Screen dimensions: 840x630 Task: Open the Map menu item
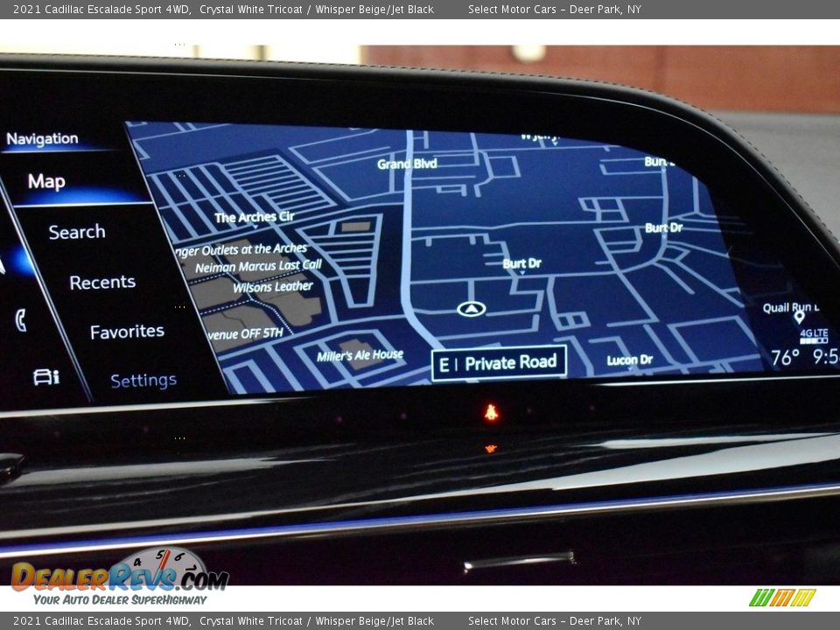tap(46, 182)
